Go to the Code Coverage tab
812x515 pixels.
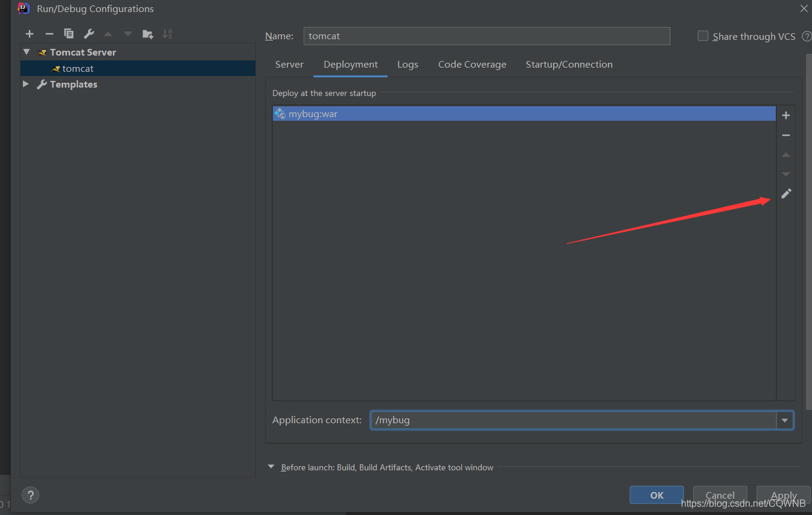(472, 65)
